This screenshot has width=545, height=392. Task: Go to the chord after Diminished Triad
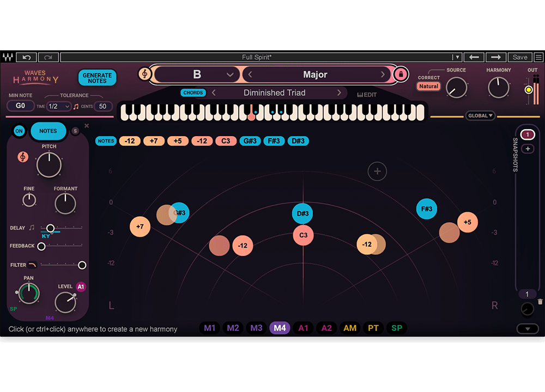coord(339,93)
